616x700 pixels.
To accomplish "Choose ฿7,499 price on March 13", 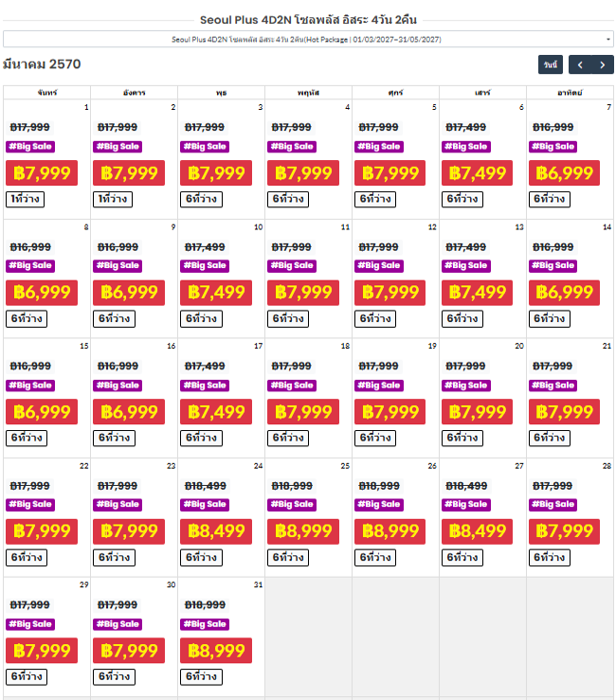I will [x=477, y=293].
